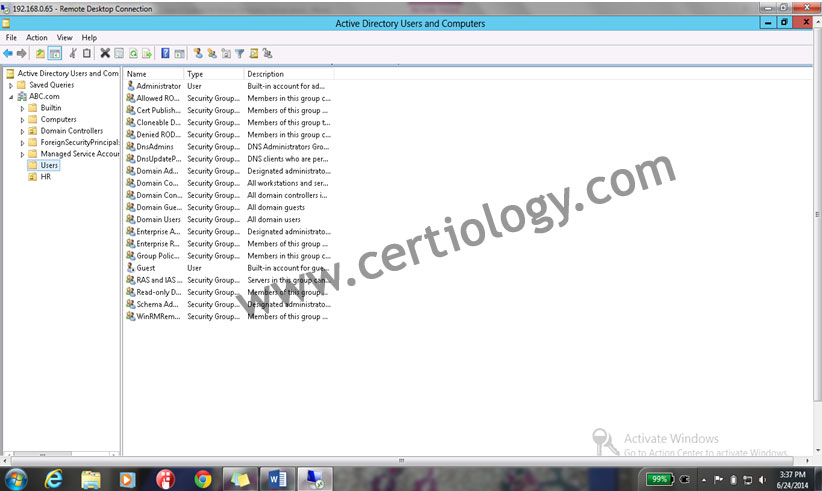Expand the Computers folder node
822x491 pixels.
click(22, 120)
